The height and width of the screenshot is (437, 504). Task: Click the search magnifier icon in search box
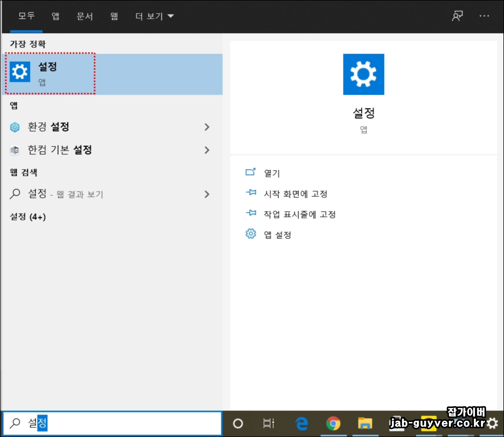(x=15, y=423)
